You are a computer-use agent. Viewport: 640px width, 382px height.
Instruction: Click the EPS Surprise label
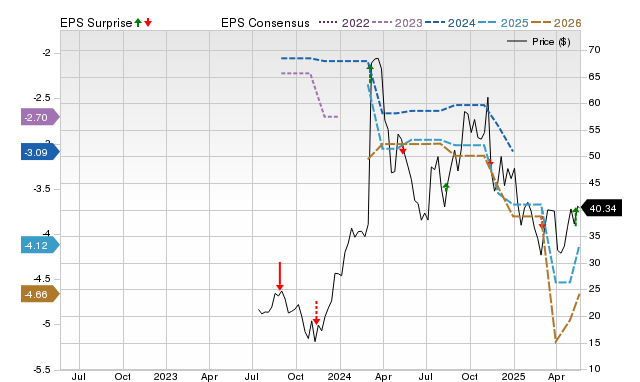coord(96,23)
